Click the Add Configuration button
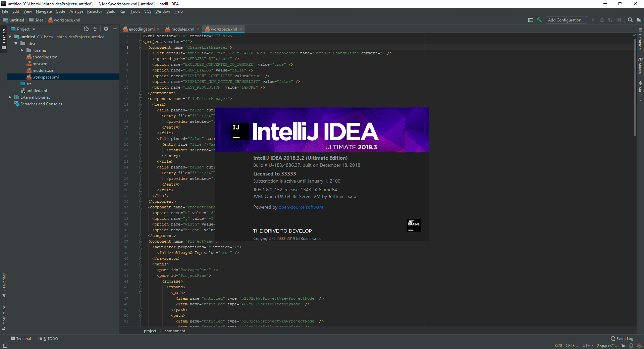 566,20
